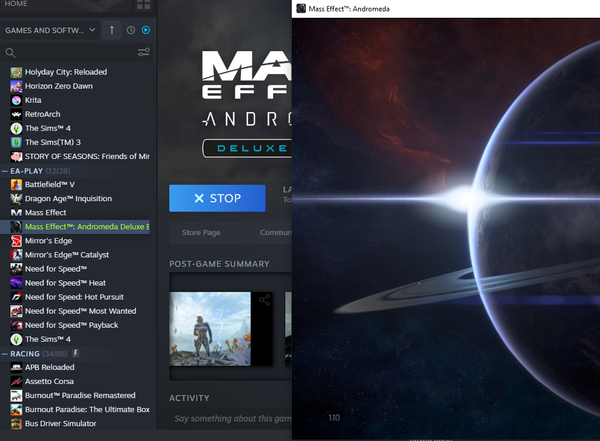This screenshot has height=441, width=600.
Task: Open the Store Page tab
Action: (201, 233)
